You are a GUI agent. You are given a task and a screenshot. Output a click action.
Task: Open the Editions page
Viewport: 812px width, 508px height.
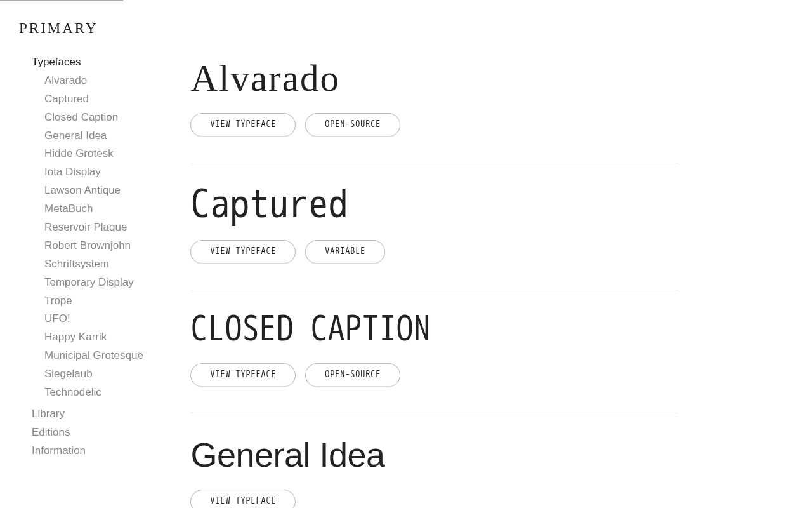coord(51,432)
